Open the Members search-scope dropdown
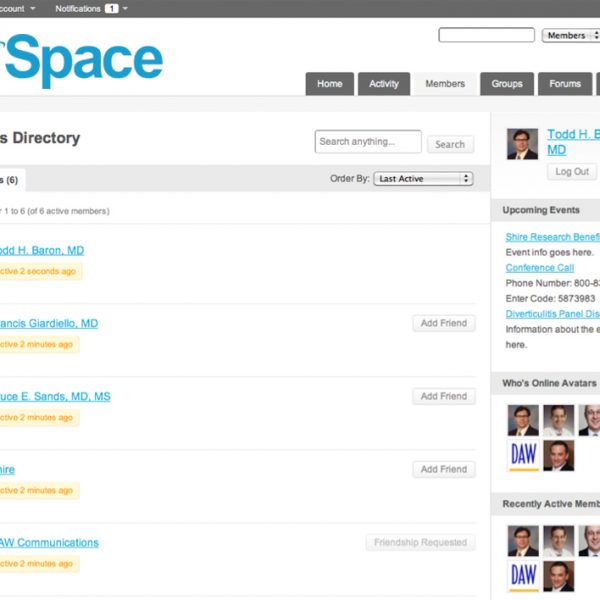The height and width of the screenshot is (600, 600). [570, 36]
